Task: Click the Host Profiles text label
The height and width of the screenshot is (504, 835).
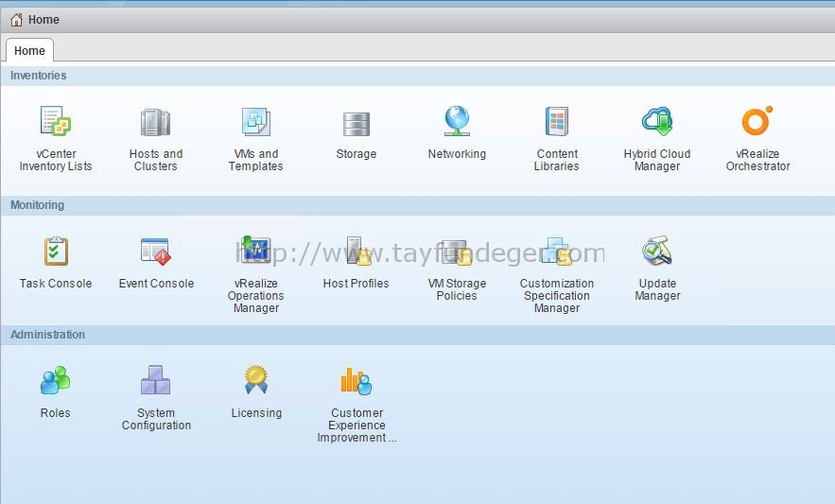Action: 357,284
